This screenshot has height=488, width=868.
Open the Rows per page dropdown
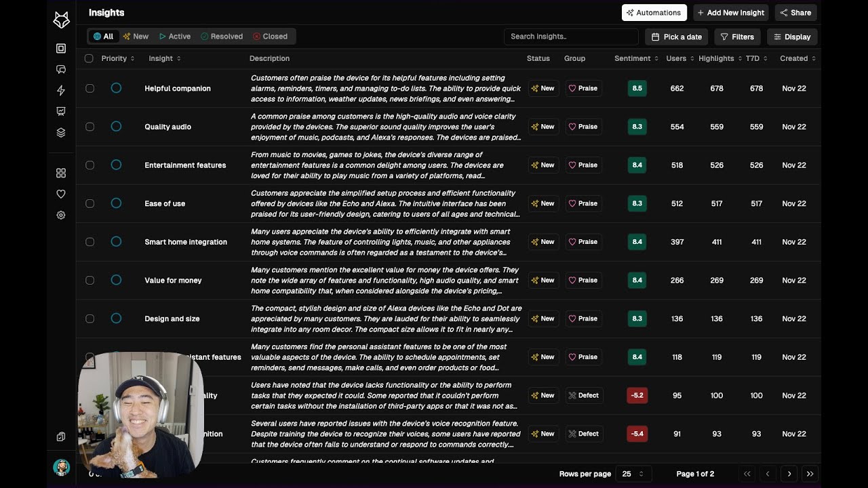point(633,474)
